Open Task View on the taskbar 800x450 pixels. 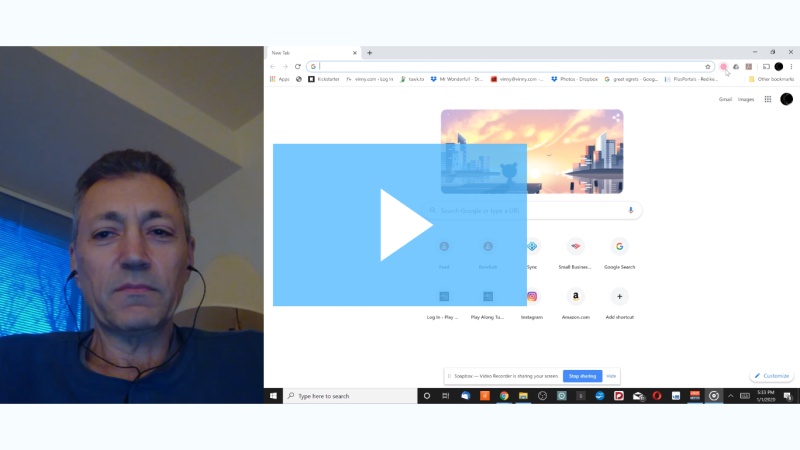point(446,396)
